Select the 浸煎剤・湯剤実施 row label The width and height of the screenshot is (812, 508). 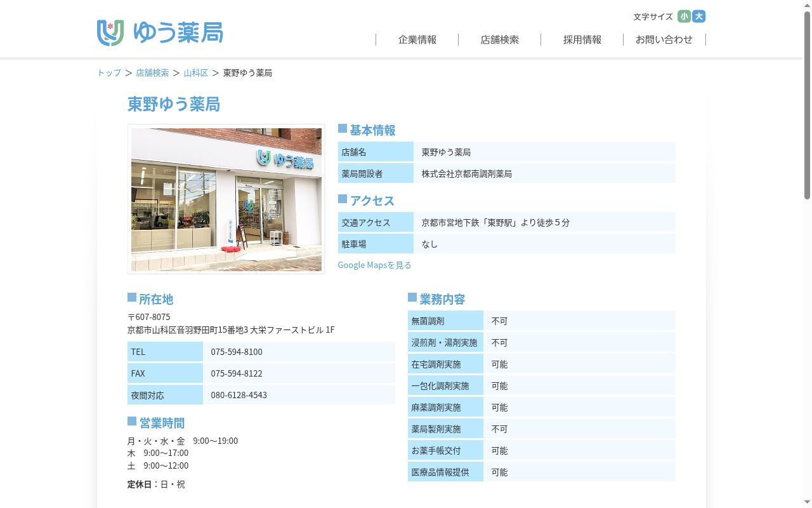(445, 343)
